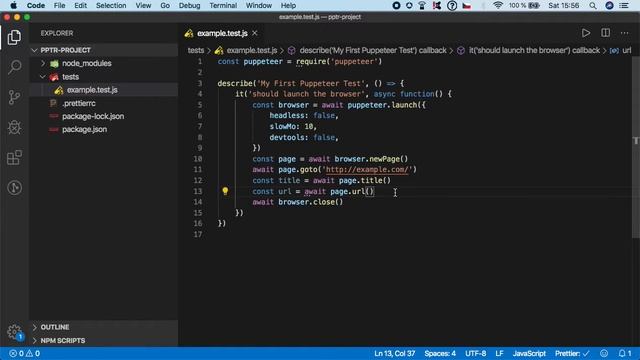Open Spotlight search in macOS menu bar
The width and height of the screenshot is (640, 360).
coord(593,5)
